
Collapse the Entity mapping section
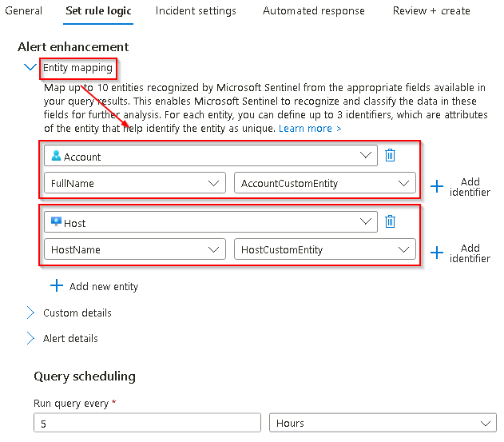pos(30,67)
